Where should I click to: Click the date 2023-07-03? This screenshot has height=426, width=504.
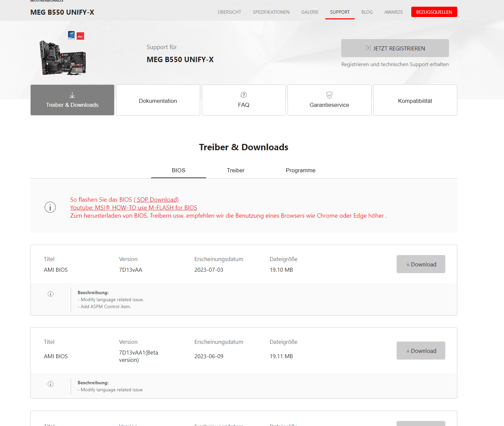[x=209, y=270]
